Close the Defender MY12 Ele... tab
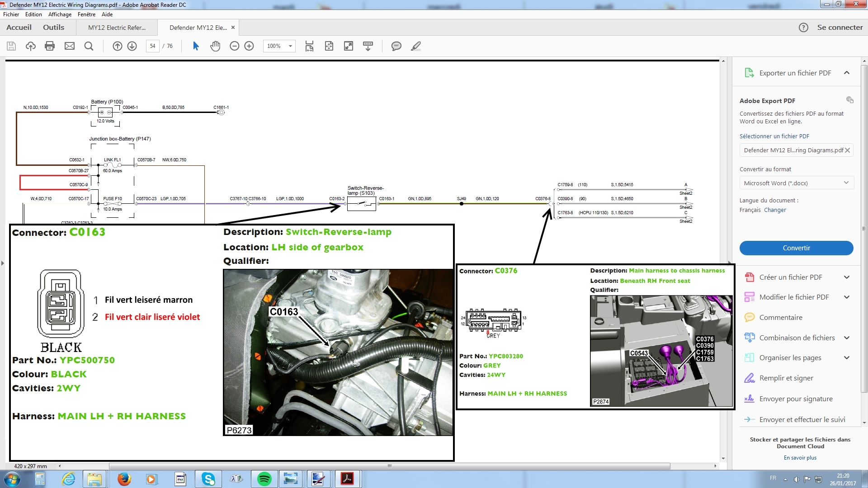 tap(233, 28)
